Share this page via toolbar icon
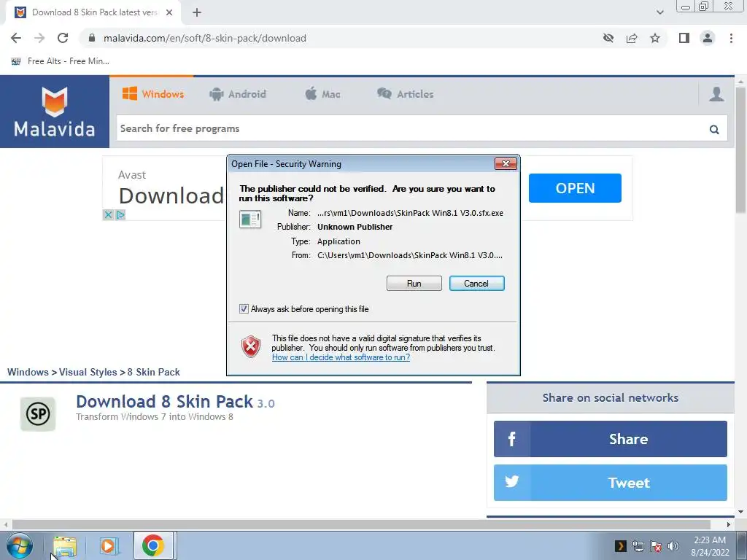This screenshot has height=560, width=747. tap(632, 38)
